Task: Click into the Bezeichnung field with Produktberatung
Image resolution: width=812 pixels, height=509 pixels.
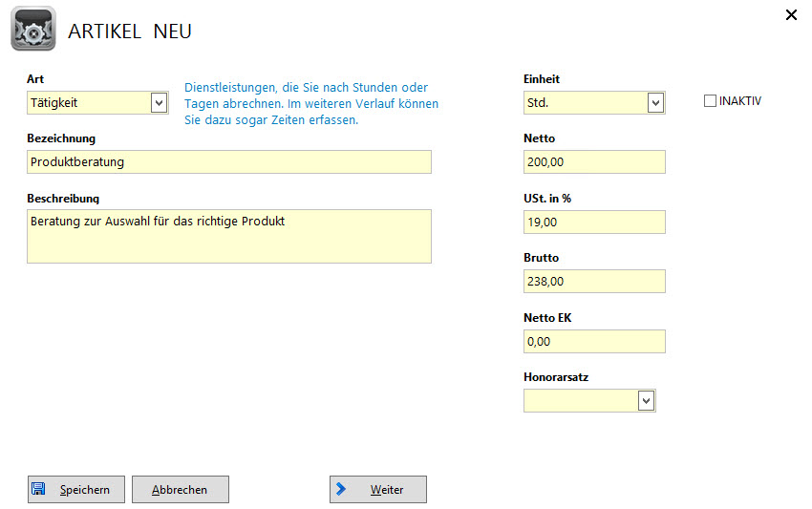Action: pos(229,161)
